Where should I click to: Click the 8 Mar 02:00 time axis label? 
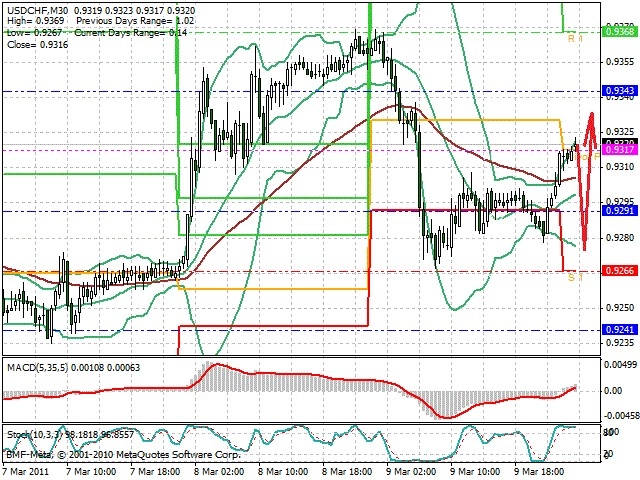point(219,471)
